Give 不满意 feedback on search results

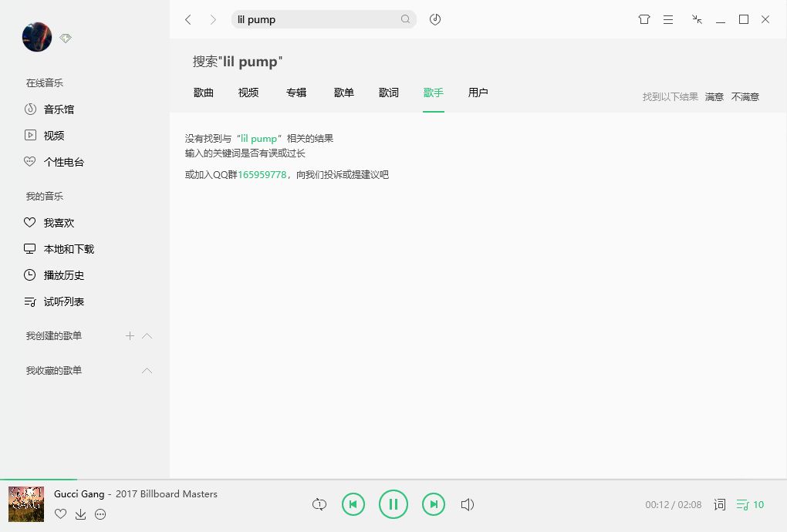point(744,96)
